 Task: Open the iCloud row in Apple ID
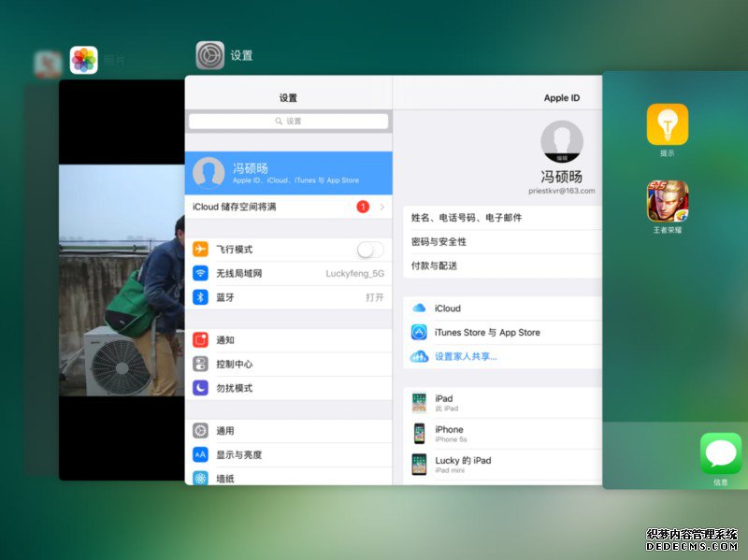coord(502,309)
